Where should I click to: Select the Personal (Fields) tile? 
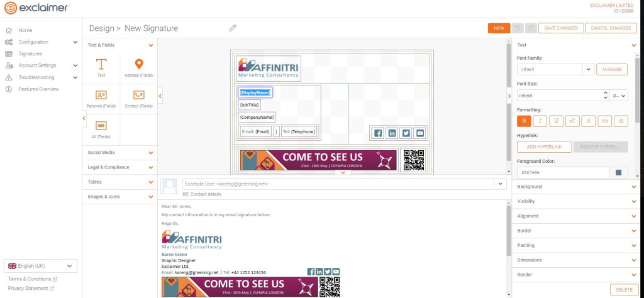(101, 99)
